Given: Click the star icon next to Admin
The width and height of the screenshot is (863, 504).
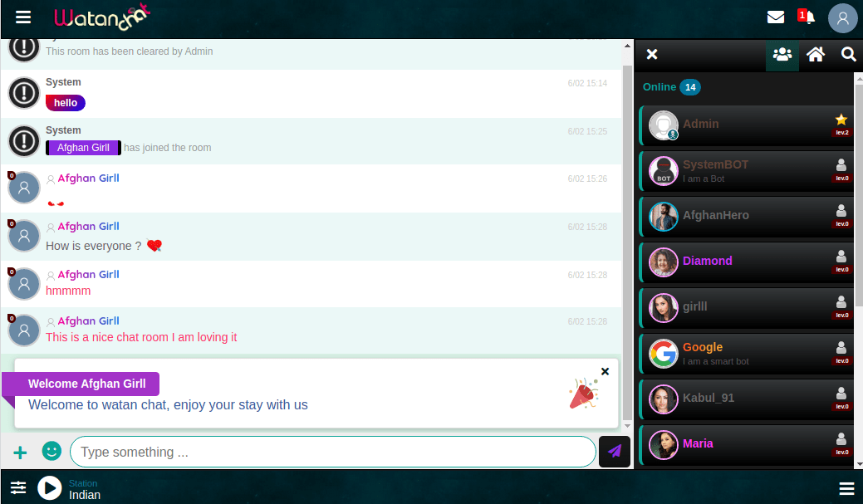Looking at the screenshot, I should pos(841,118).
